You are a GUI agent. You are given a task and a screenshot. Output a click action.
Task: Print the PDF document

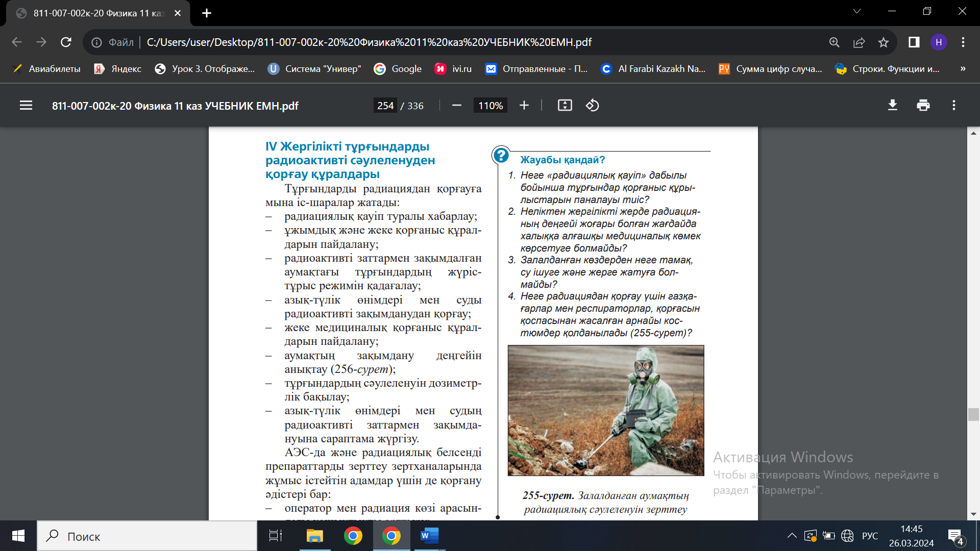pos(923,106)
